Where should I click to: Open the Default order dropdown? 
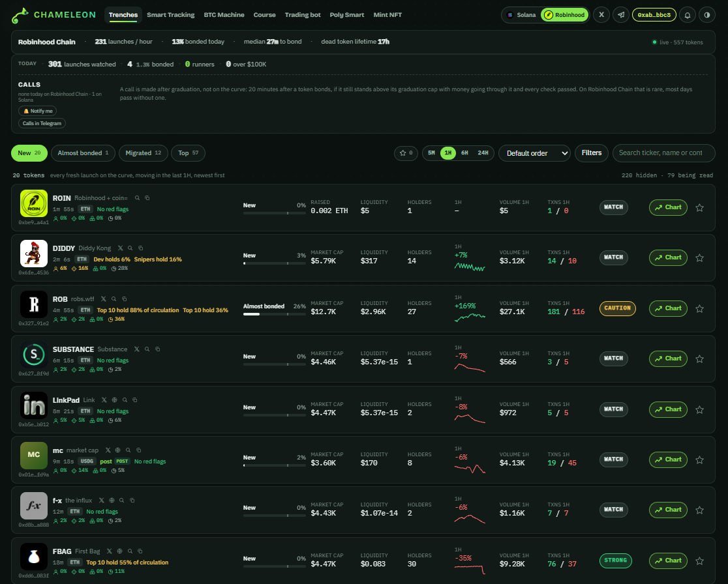pyautogui.click(x=534, y=153)
